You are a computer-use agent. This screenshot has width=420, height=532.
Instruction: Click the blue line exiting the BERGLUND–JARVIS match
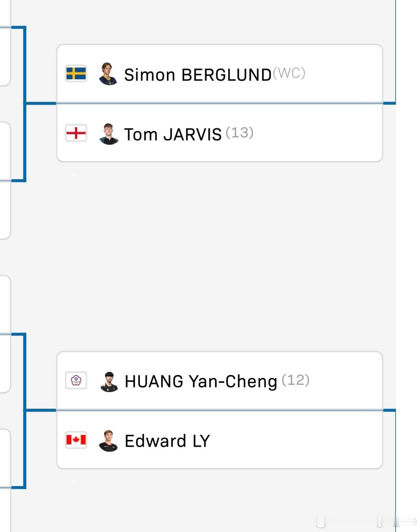pyautogui.click(x=389, y=103)
